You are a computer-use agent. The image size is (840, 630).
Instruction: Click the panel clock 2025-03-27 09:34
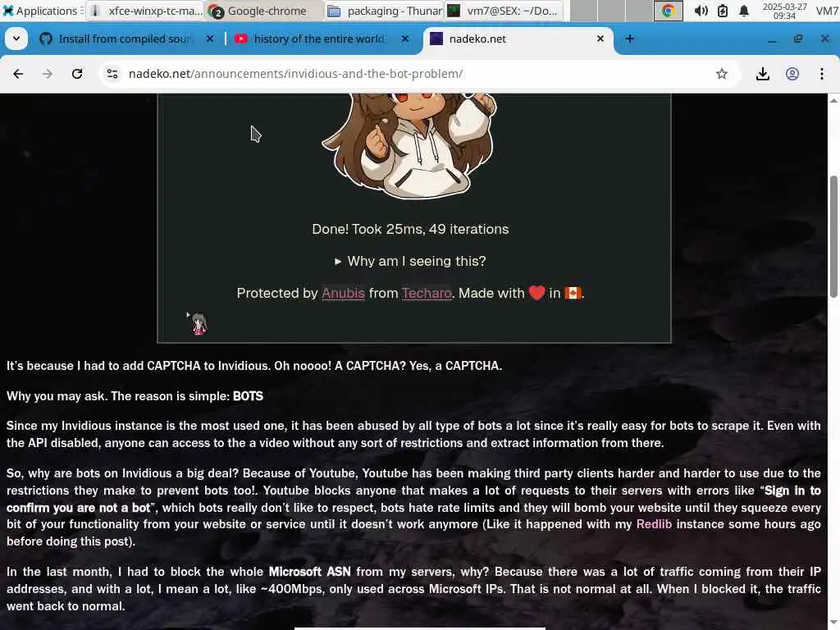[784, 11]
